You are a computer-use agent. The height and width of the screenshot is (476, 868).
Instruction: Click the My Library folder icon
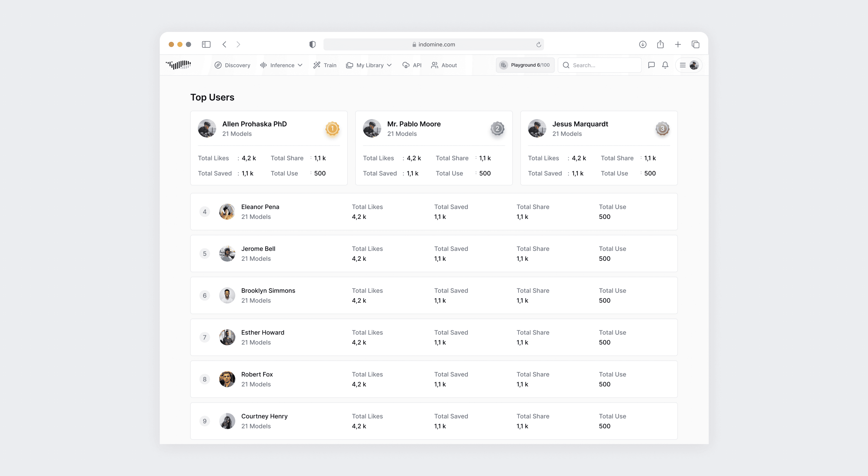pyautogui.click(x=349, y=65)
